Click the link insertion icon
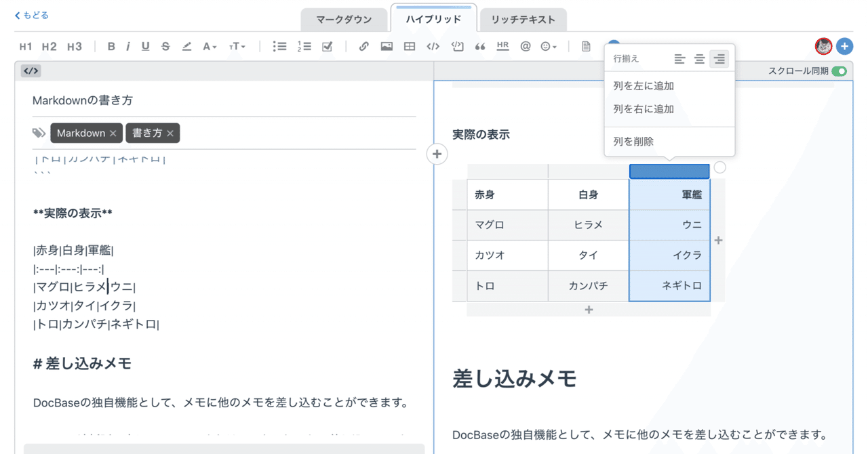Screen dimensions: 868x454 tap(363, 46)
